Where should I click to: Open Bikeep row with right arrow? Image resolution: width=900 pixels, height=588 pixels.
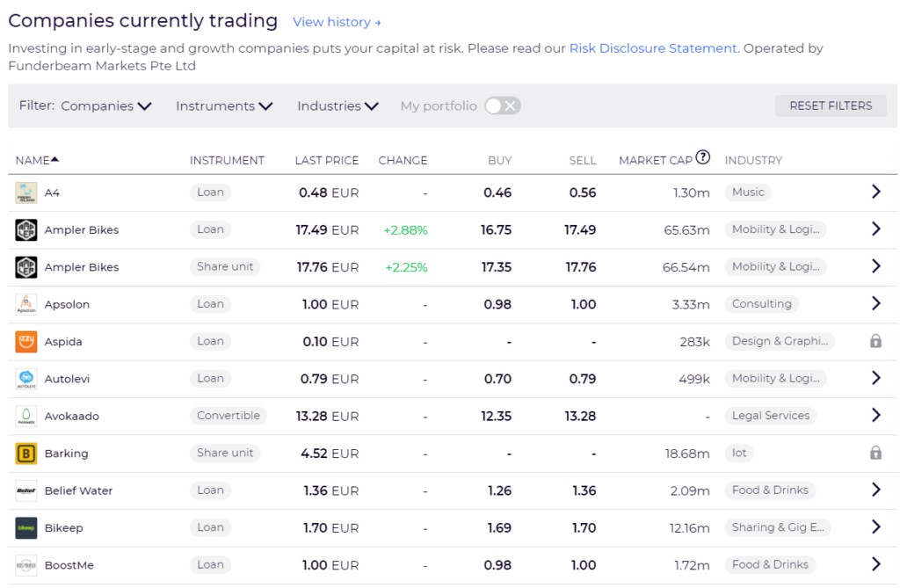coord(876,527)
